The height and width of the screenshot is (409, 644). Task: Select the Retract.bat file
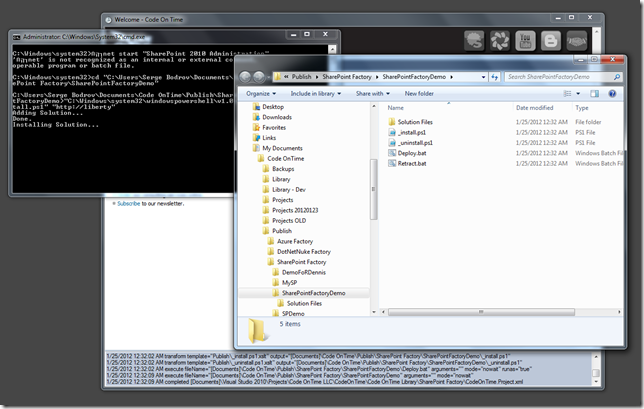click(412, 162)
